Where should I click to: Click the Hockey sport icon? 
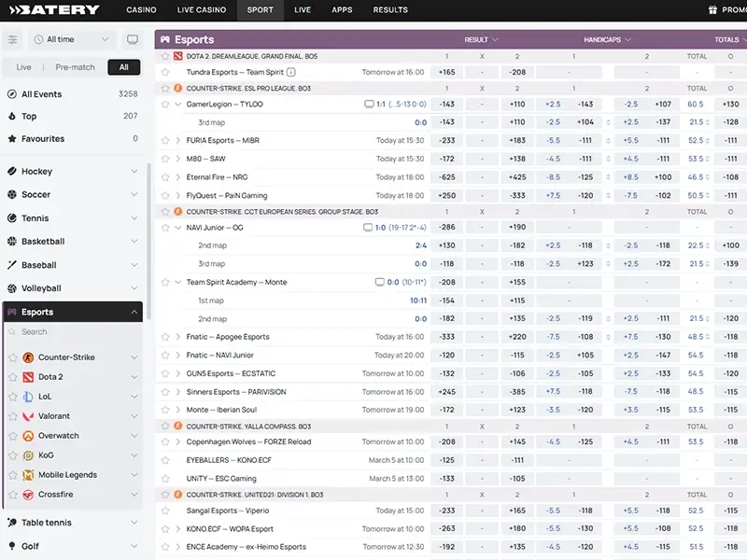(12, 172)
